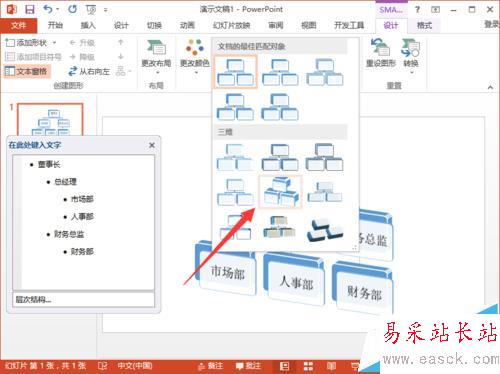
Task: Choose the tan-colored style in last 三维 row
Action: [280, 227]
